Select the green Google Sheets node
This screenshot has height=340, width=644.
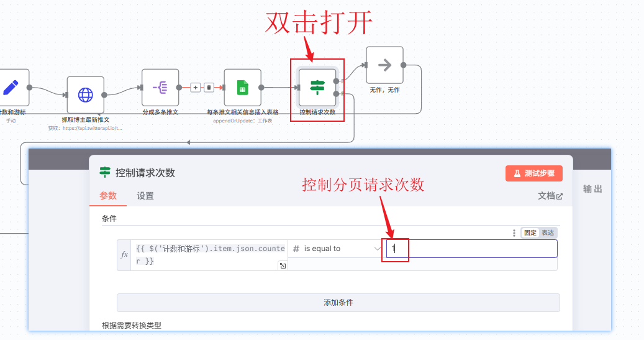click(x=242, y=87)
